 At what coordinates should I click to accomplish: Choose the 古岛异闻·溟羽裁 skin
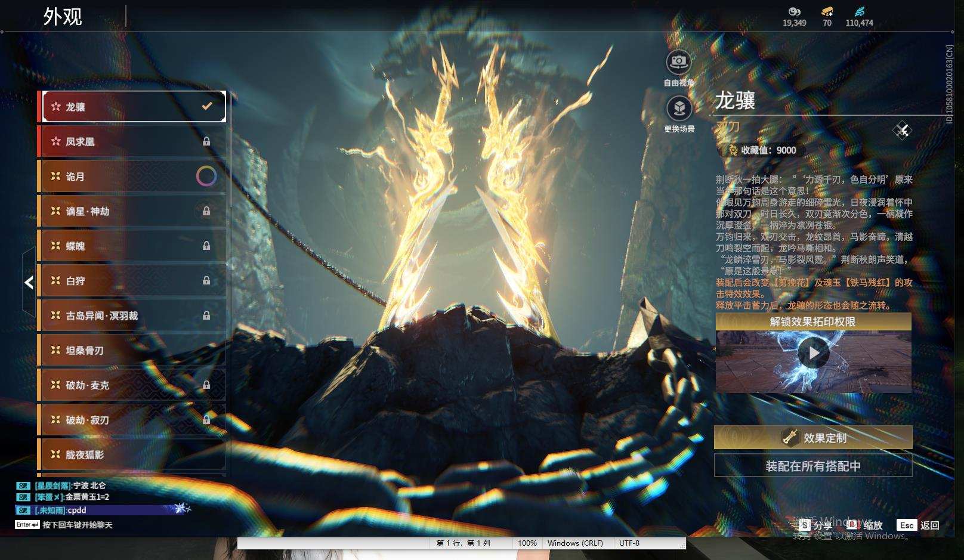click(x=132, y=315)
